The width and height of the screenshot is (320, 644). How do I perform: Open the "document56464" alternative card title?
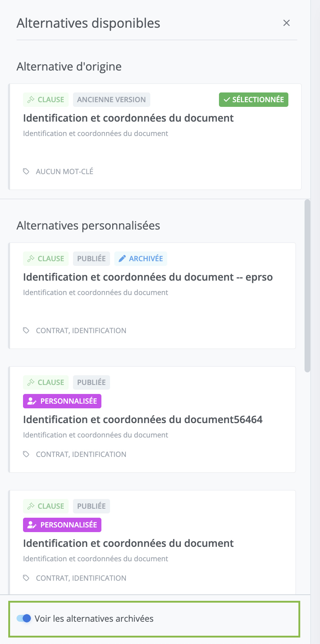click(x=143, y=419)
